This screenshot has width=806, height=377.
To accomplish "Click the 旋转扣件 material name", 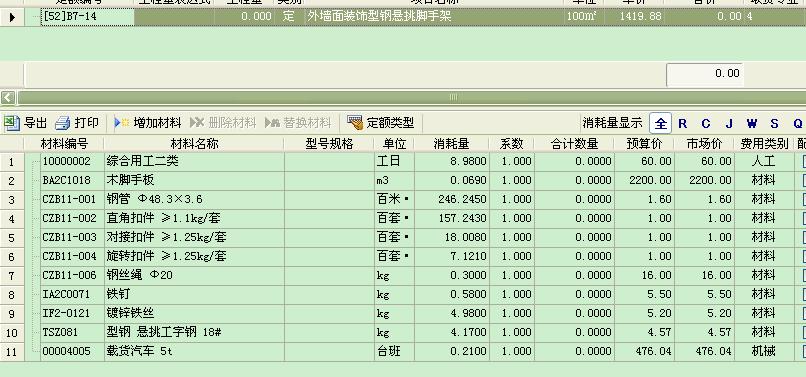I will coord(167,257).
